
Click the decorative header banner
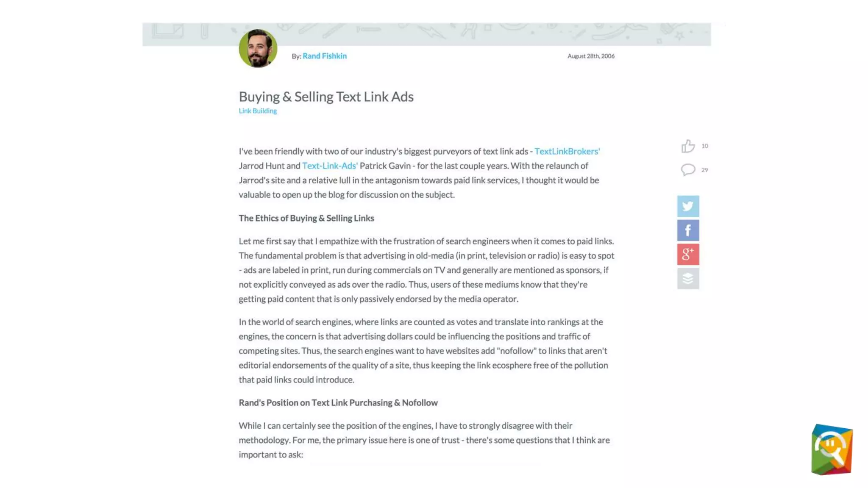(466, 33)
